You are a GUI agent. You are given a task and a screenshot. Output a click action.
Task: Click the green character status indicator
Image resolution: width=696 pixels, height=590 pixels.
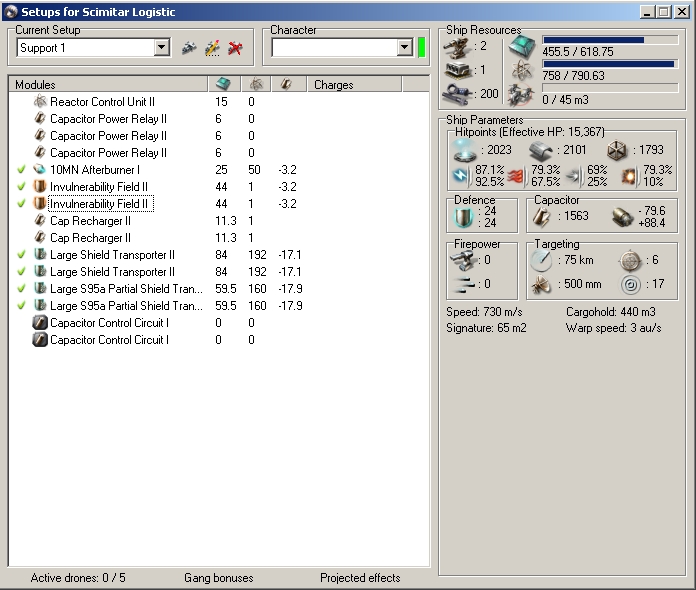tap(421, 48)
